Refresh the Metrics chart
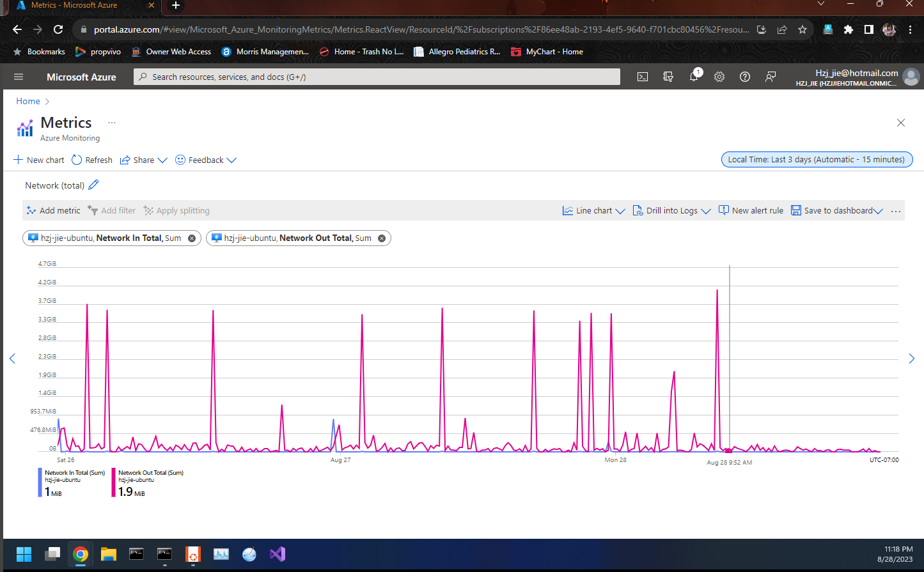This screenshot has width=924, height=572. [91, 160]
